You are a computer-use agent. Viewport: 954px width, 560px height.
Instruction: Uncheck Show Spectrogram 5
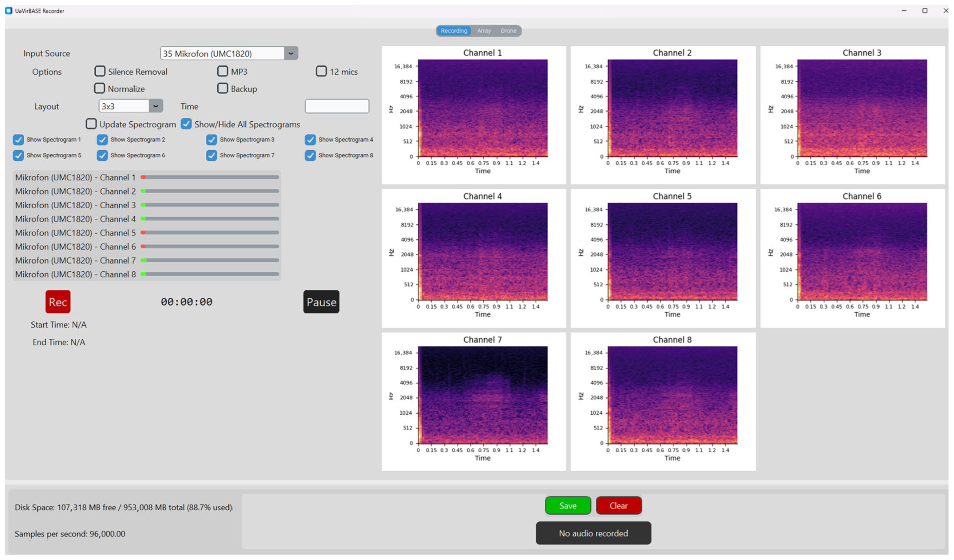coord(18,155)
